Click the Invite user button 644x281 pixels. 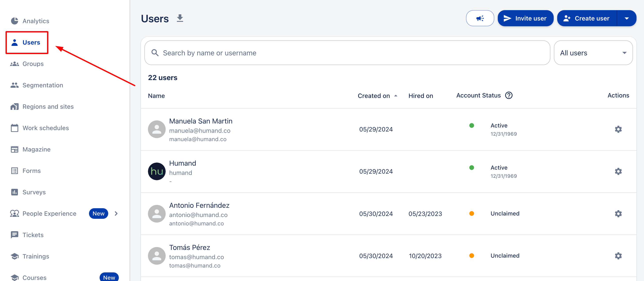[x=525, y=18]
